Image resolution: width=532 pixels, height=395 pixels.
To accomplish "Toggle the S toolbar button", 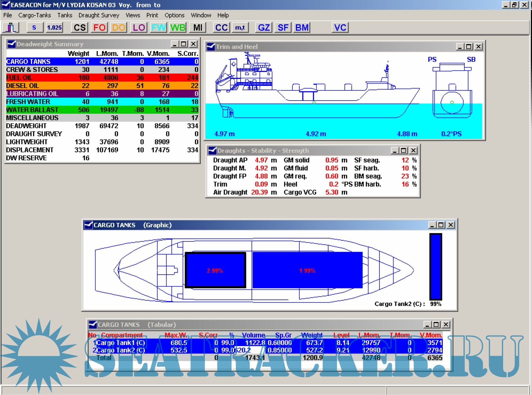I will 34,28.
